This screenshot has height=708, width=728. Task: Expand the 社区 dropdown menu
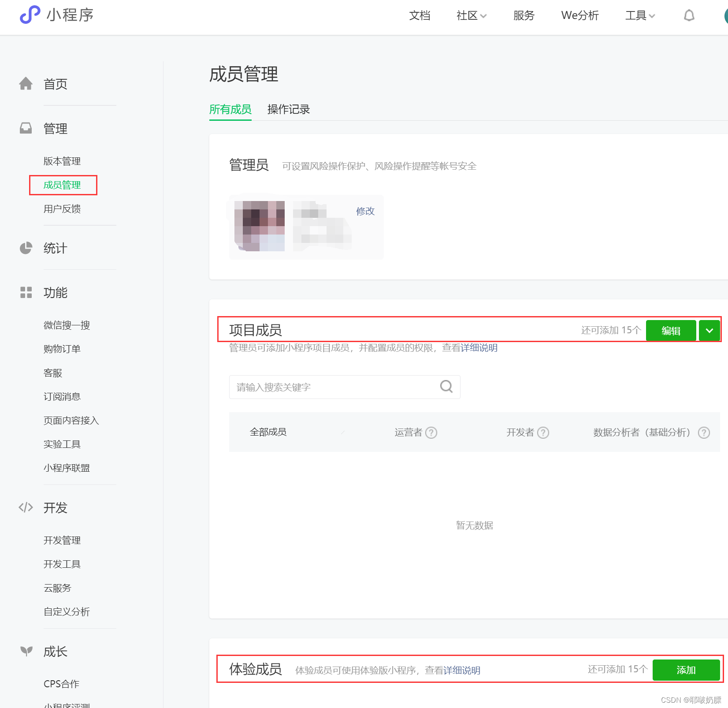[472, 15]
